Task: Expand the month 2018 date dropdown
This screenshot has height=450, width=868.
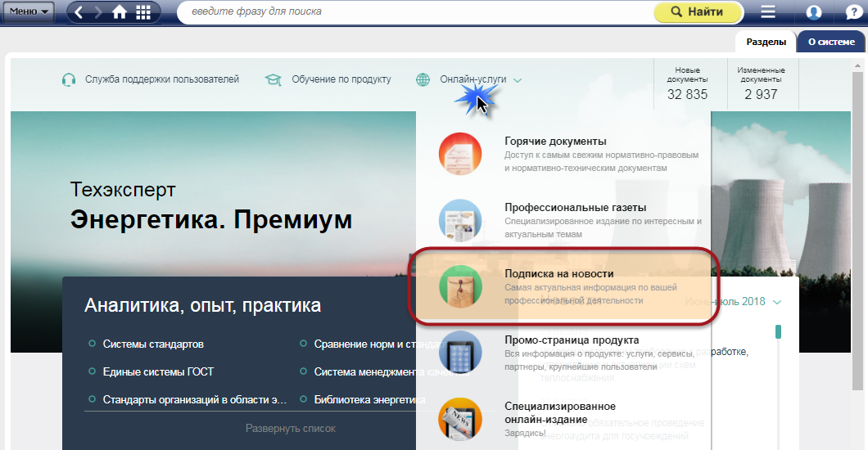Action: point(775,302)
